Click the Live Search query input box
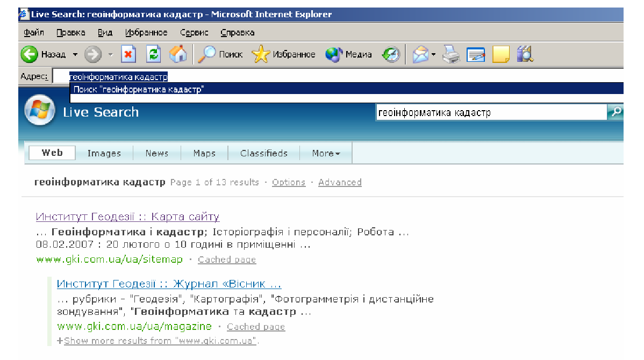This screenshot has width=644, height=360. coord(491,112)
